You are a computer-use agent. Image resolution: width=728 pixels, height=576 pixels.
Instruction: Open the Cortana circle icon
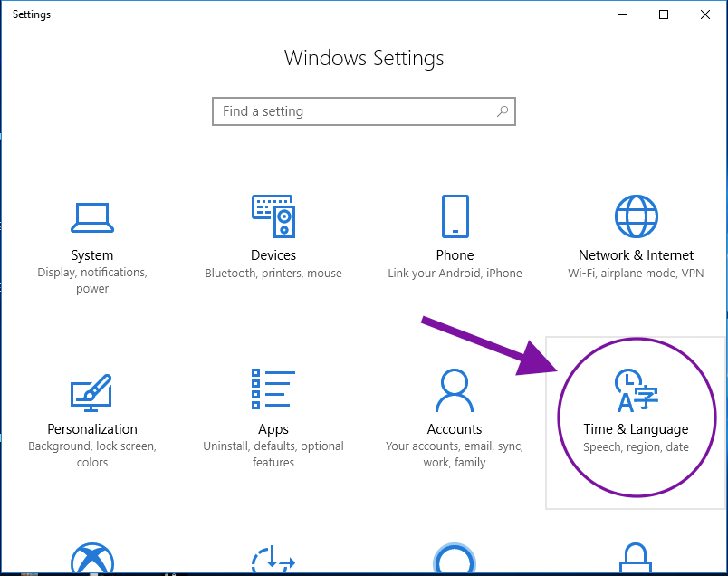pyautogui.click(x=455, y=559)
